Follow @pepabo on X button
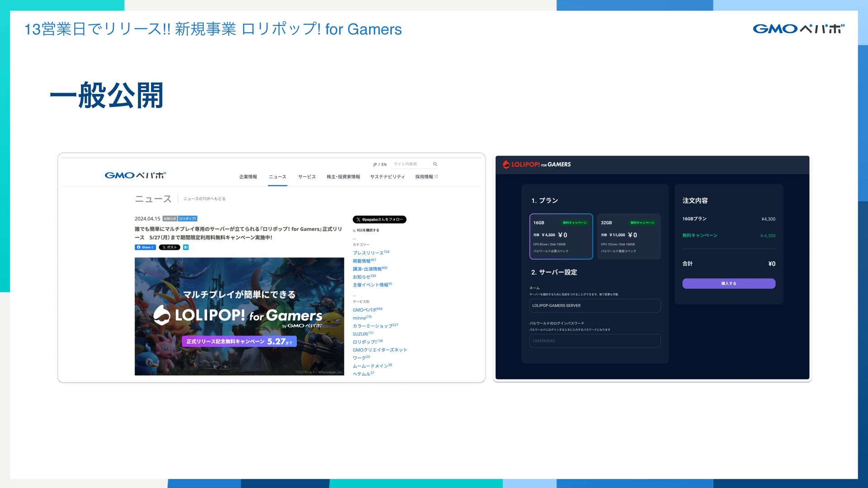868x488 pixels. (x=379, y=220)
